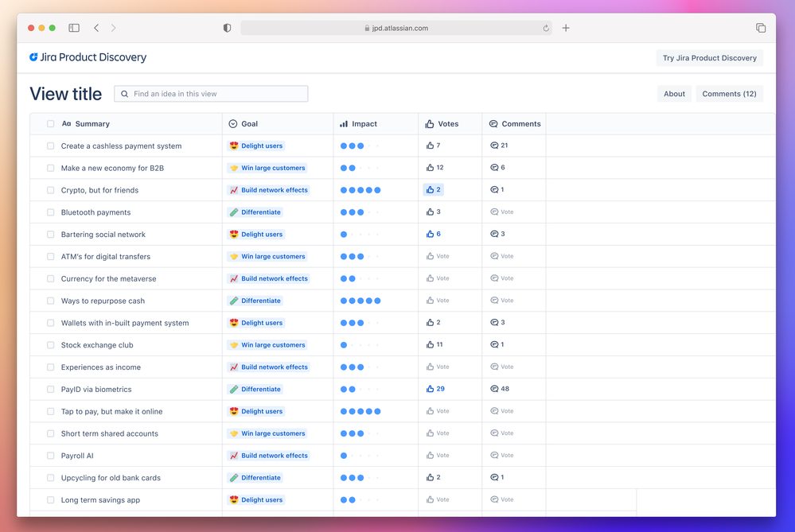Go back with the browser back arrow
Viewport: 795px width, 532px height.
(x=96, y=28)
